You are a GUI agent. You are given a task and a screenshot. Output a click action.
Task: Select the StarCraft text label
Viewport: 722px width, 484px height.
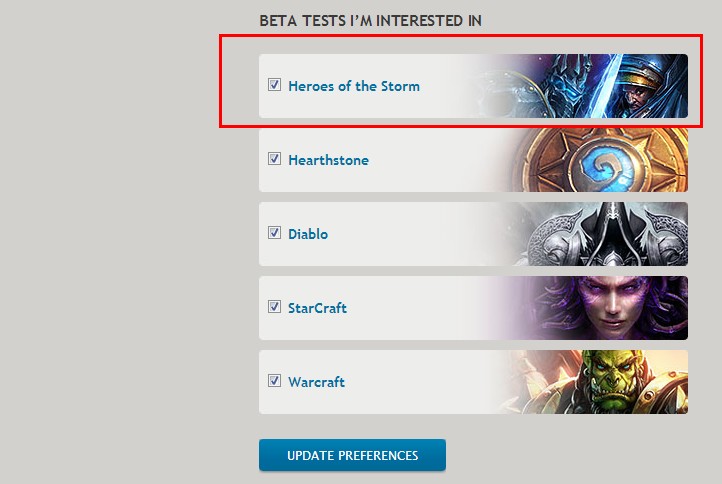pos(317,308)
